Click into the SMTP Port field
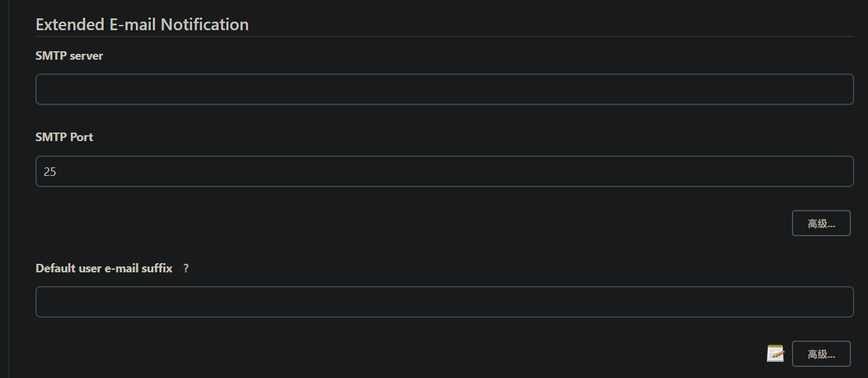The image size is (868, 378). point(444,171)
